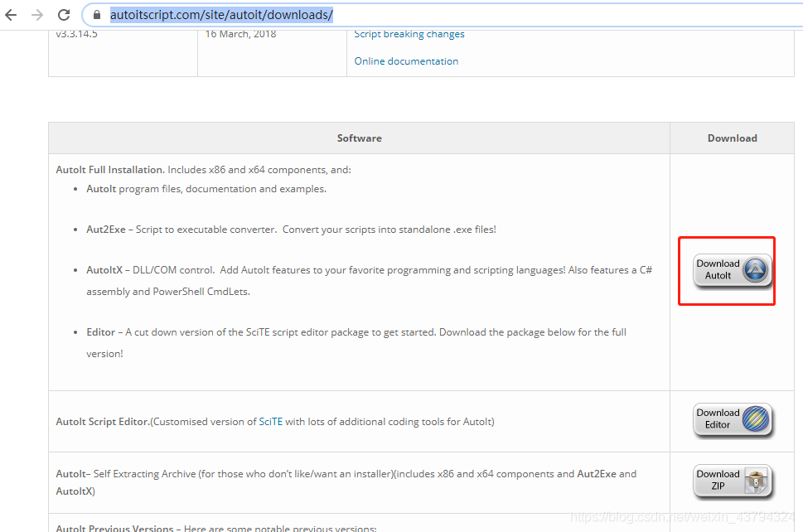Follow the SciTE hyperlink

click(x=270, y=422)
